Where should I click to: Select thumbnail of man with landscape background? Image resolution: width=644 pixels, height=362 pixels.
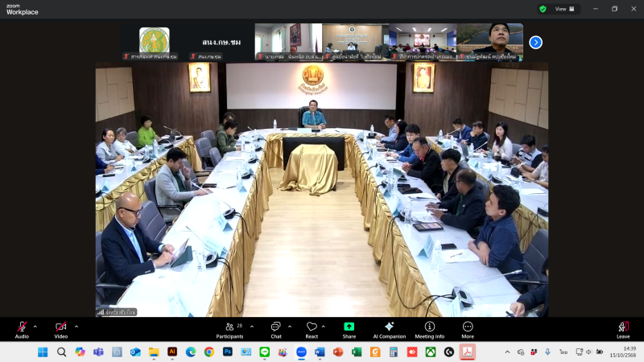(489, 42)
